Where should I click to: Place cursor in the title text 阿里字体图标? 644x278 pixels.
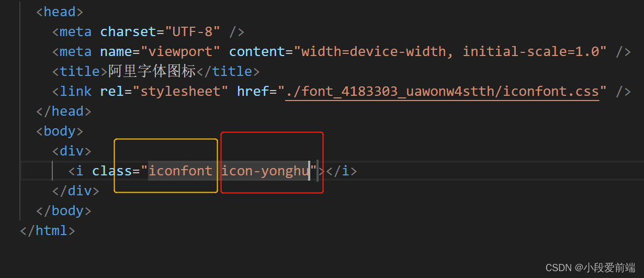[152, 71]
